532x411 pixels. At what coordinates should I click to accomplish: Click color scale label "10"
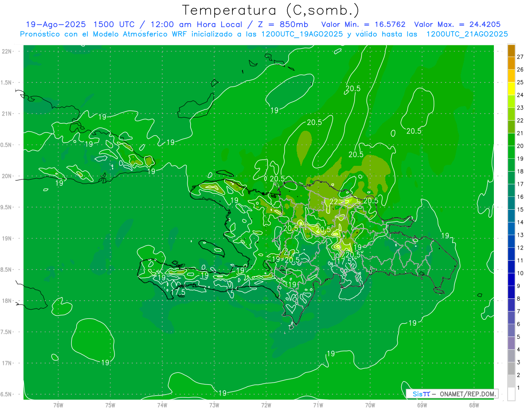pyautogui.click(x=520, y=273)
